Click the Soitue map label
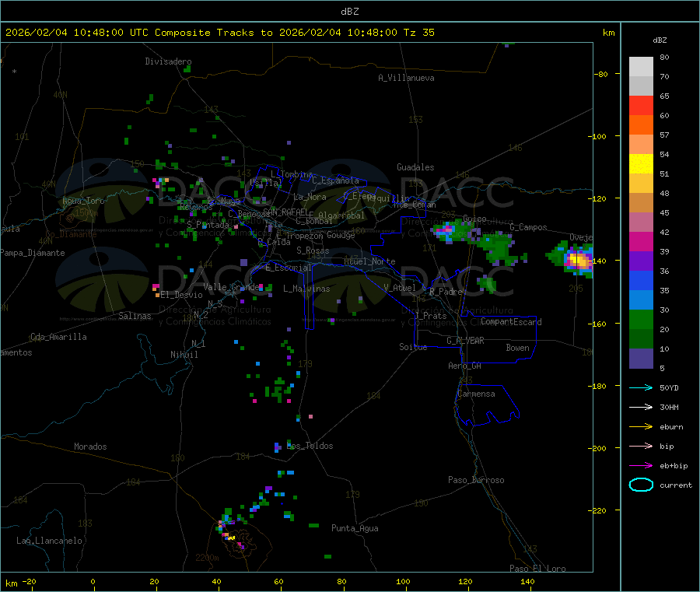This screenshot has width=700, height=592. click(413, 346)
